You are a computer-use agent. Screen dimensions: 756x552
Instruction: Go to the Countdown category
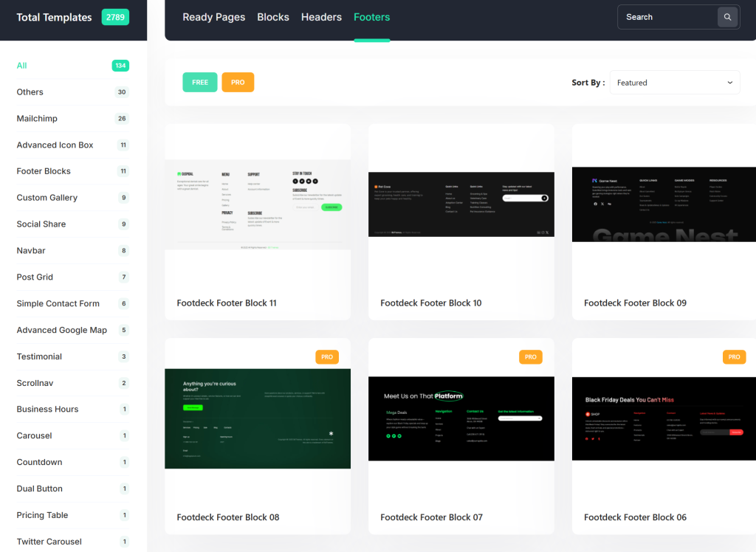72,462
